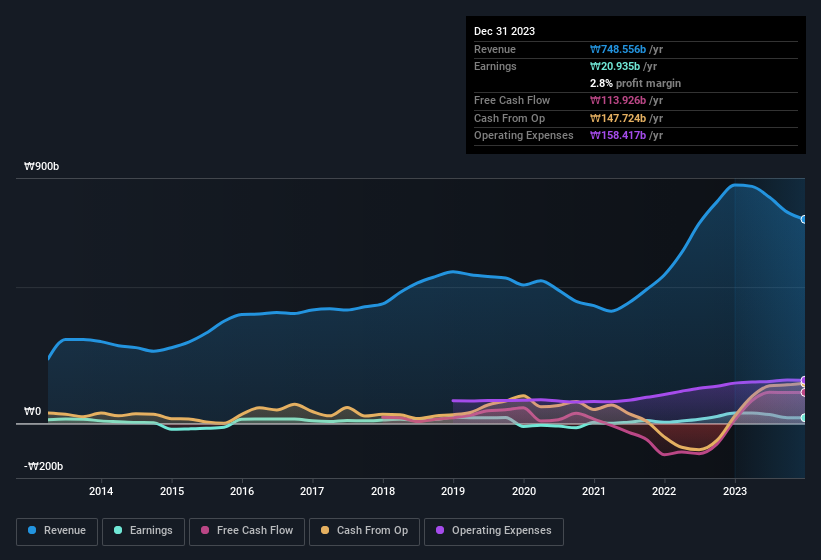This screenshot has height=560, width=821.
Task: Click the 2019 x-axis label
Action: coord(453,491)
